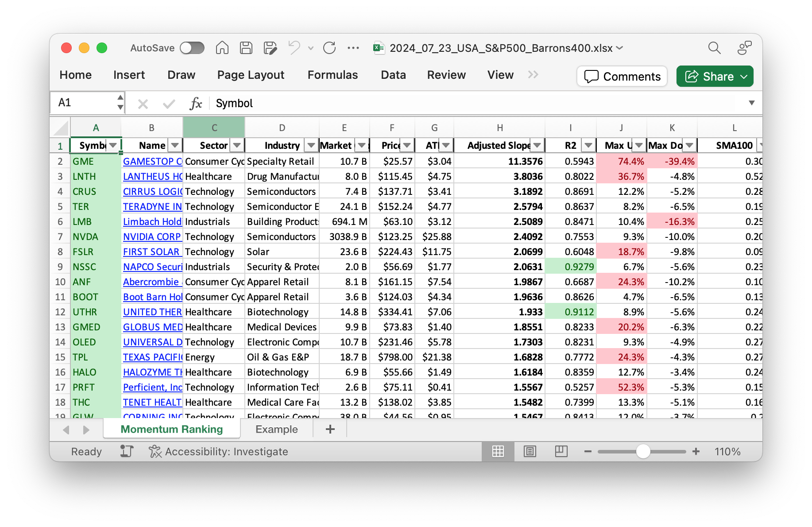Click the Name Box showing A1
This screenshot has width=812, height=527.
84,103
